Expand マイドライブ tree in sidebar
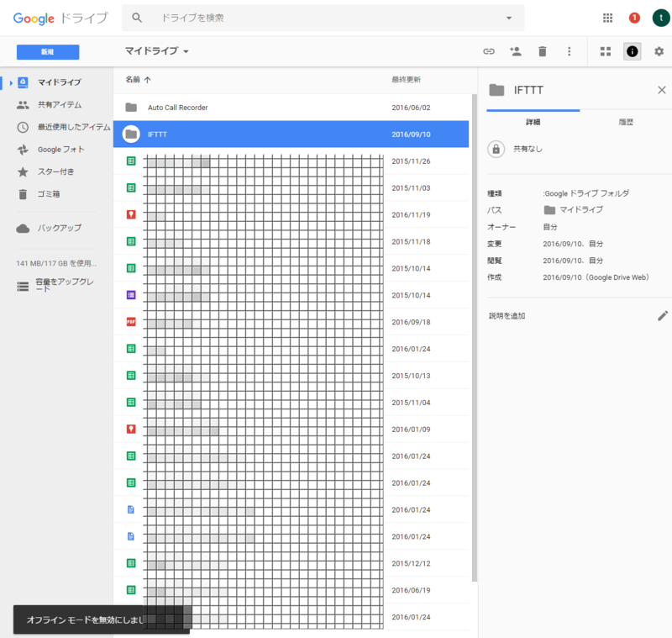672x638 pixels. pos(11,82)
